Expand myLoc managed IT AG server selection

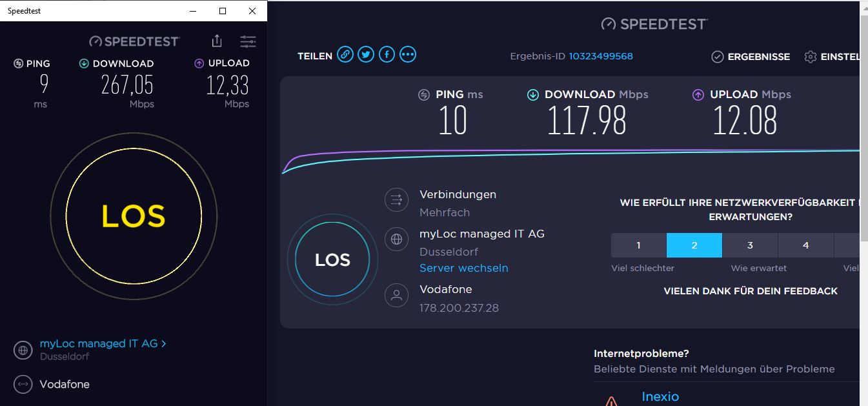pyautogui.click(x=103, y=344)
